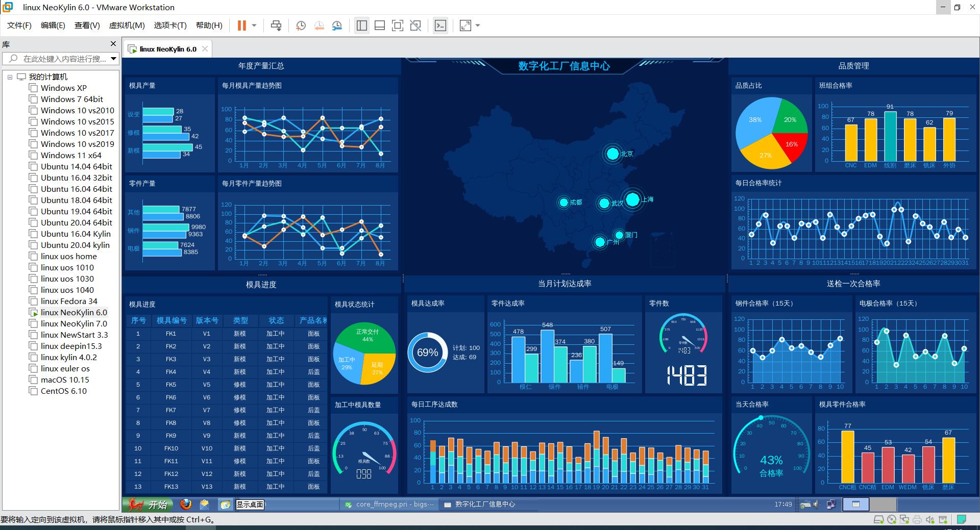Open the 选项卡(T) menu
The height and width of the screenshot is (530, 980).
(170, 26)
